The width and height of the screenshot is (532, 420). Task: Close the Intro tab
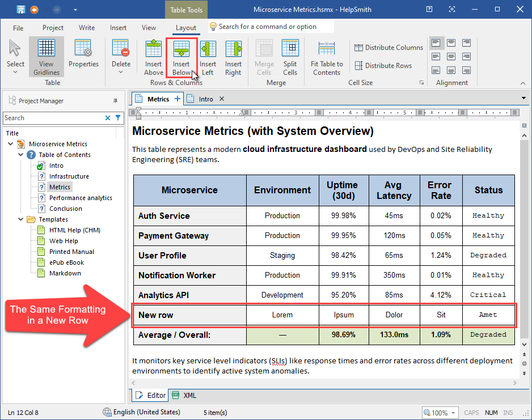pos(222,99)
